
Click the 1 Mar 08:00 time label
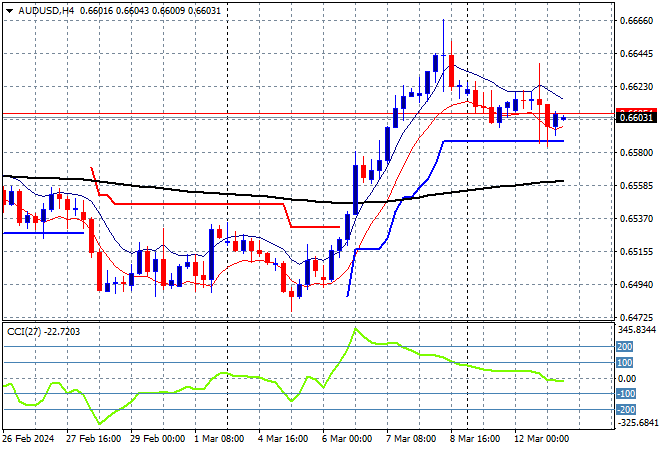tap(221, 440)
